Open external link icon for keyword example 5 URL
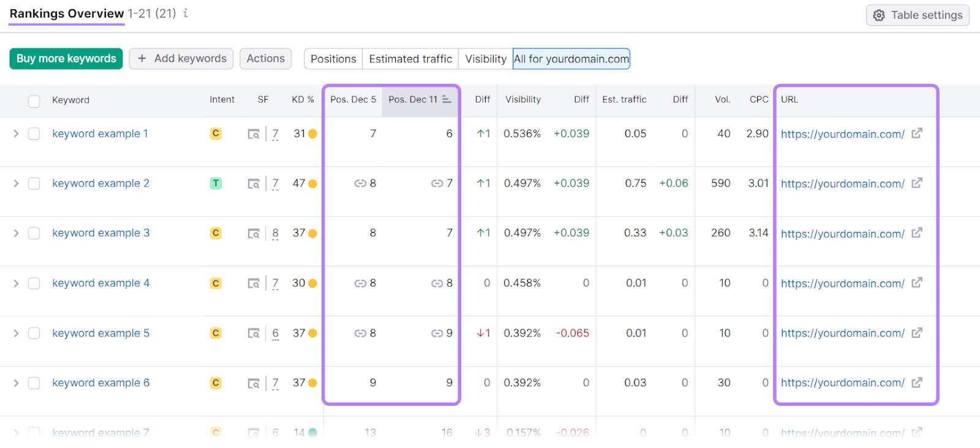Viewport: 980px width, 448px height. pyautogui.click(x=916, y=333)
